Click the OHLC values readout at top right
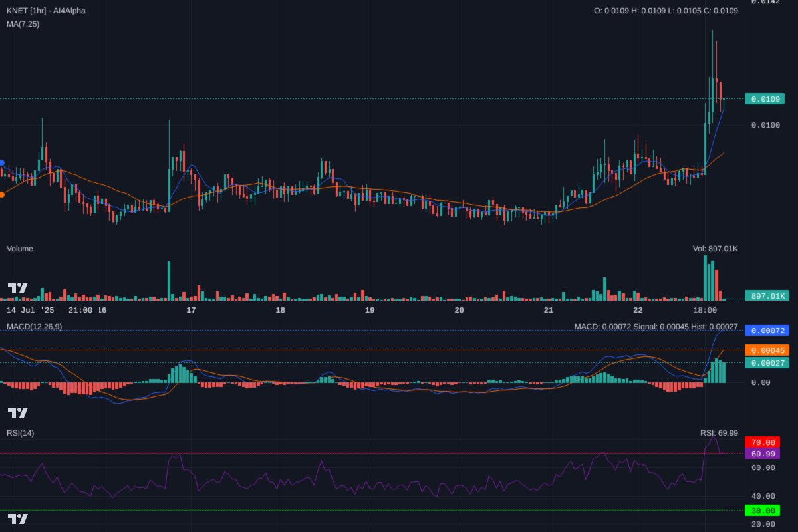 666,11
